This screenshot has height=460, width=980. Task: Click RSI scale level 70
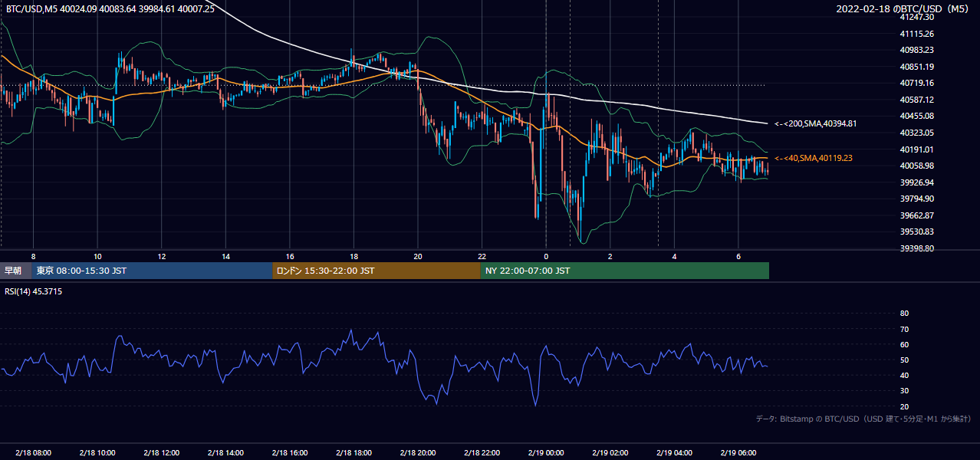(x=904, y=329)
